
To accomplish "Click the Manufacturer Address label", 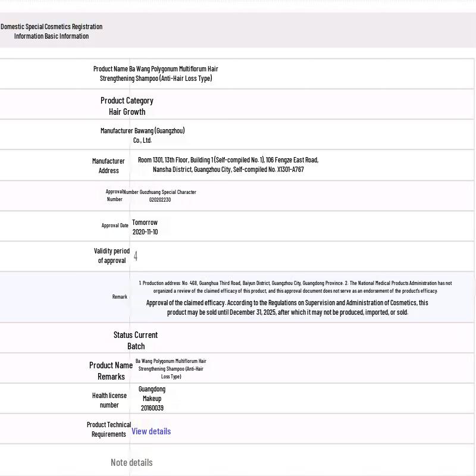I will 108,165.
